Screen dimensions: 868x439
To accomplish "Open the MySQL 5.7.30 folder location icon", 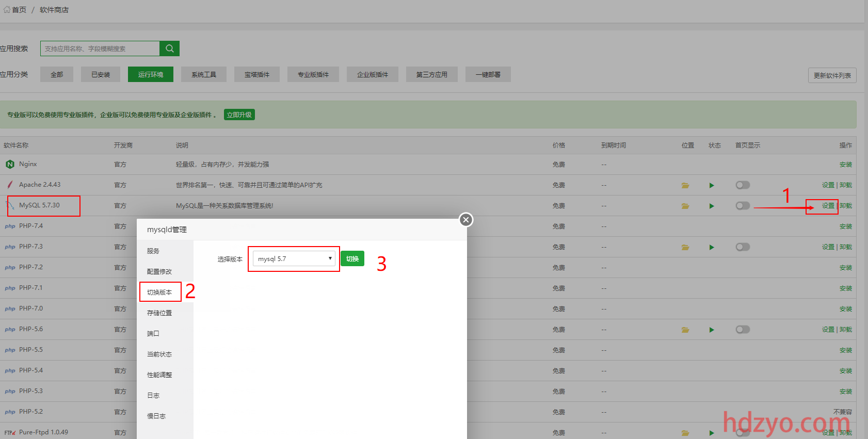I will [685, 206].
